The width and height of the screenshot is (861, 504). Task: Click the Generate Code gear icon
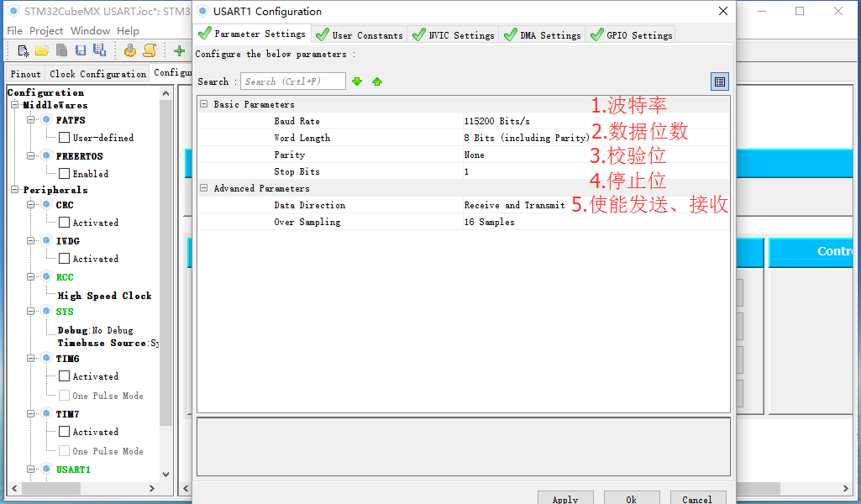[x=130, y=50]
